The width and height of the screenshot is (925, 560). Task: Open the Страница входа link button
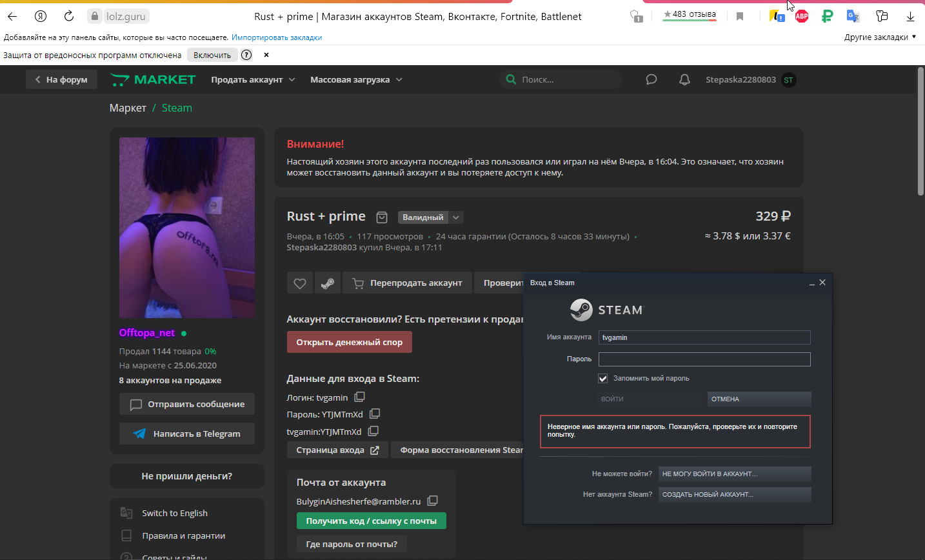tap(337, 450)
